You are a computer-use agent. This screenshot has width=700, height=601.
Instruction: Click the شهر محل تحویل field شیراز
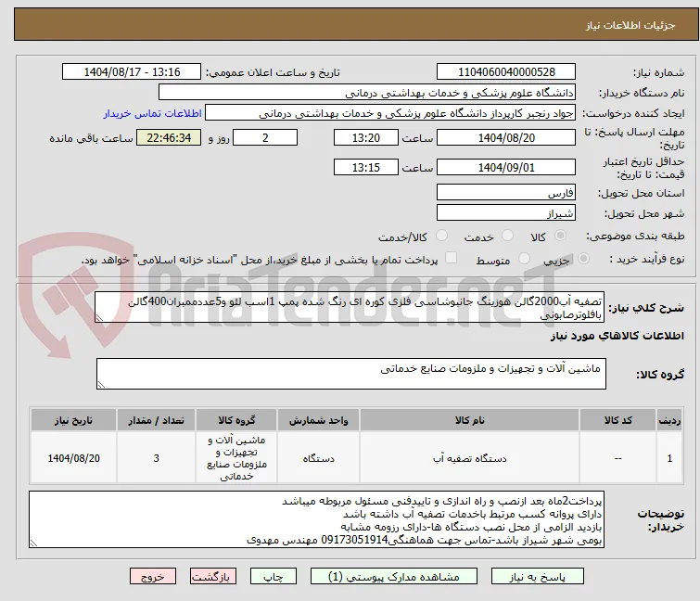coord(506,213)
